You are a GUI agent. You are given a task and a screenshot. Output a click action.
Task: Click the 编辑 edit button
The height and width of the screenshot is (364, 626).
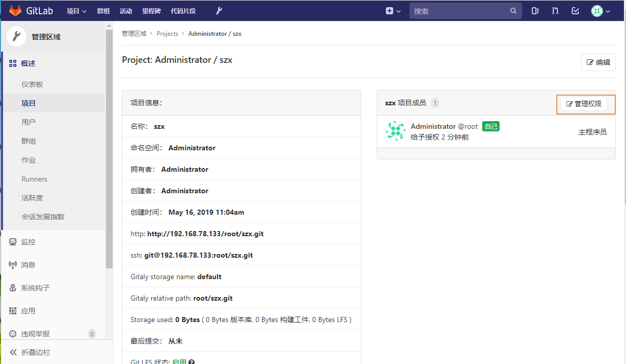598,62
